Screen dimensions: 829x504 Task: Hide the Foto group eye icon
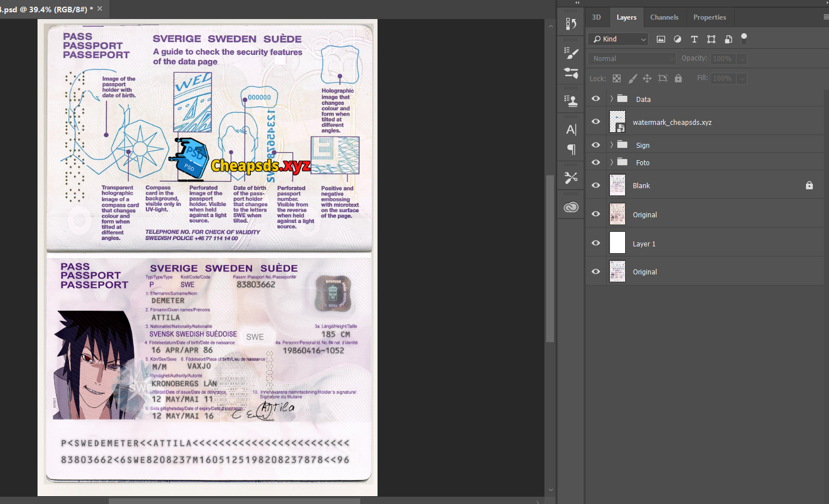pos(596,162)
